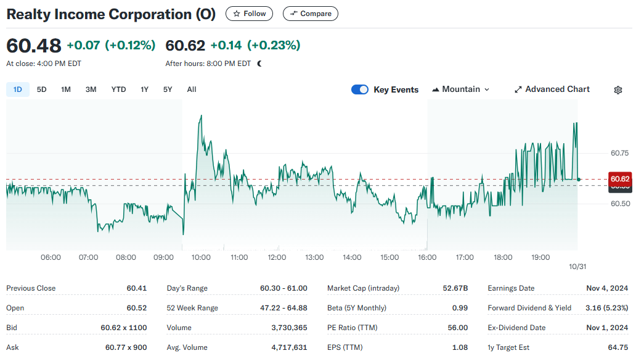Select the YTD range tab
644x361 pixels.
(x=118, y=89)
